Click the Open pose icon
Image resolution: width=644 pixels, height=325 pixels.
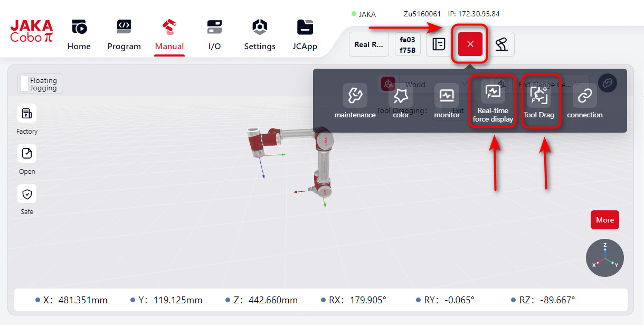(27, 154)
